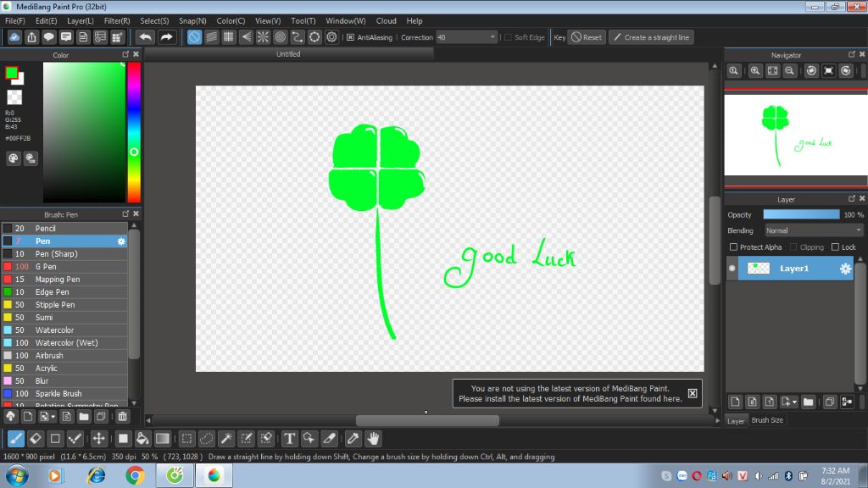Select the transparent color swatch
868x488 pixels.
[x=14, y=97]
